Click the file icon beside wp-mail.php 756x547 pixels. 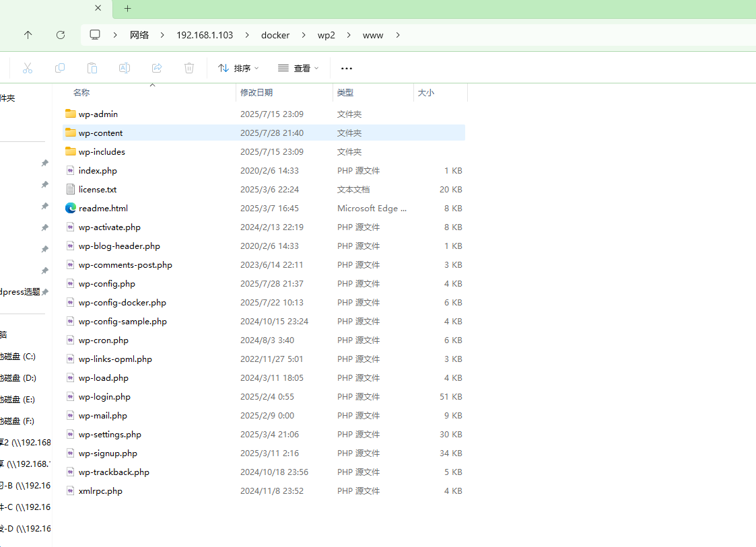click(71, 415)
